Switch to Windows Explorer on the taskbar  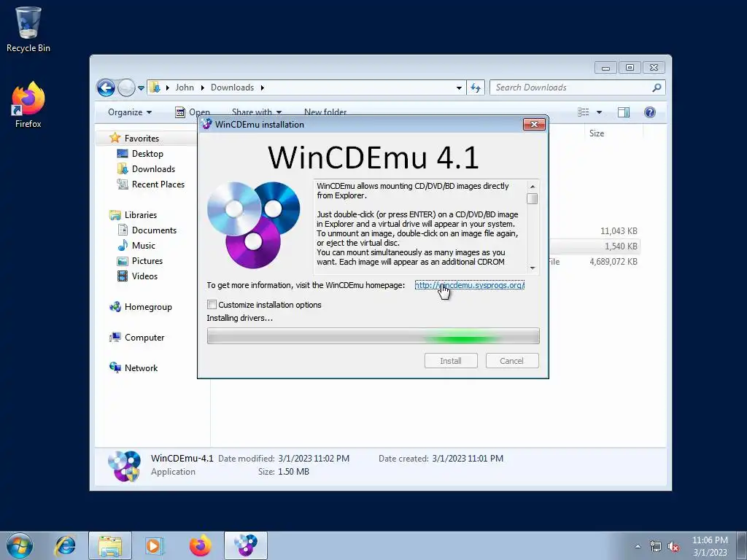point(110,545)
